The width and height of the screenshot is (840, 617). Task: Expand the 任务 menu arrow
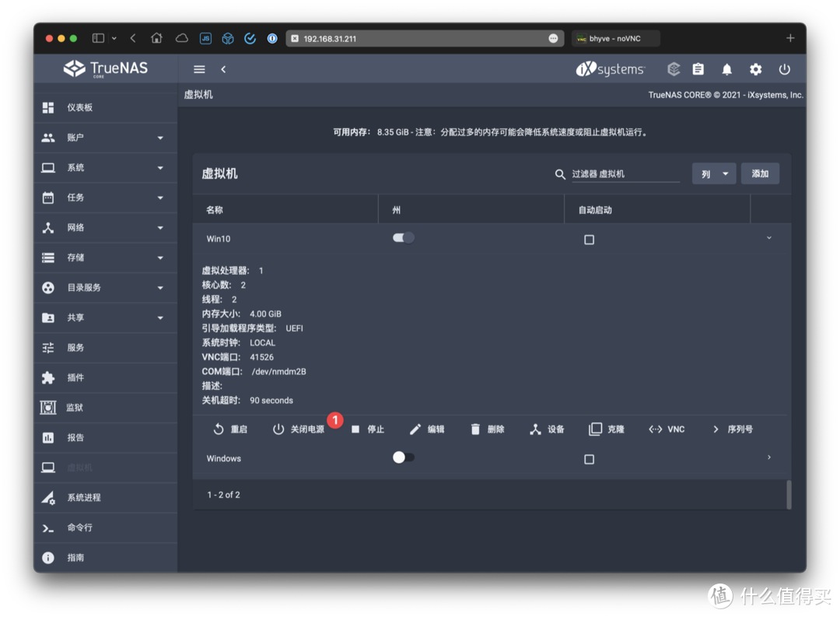click(160, 198)
